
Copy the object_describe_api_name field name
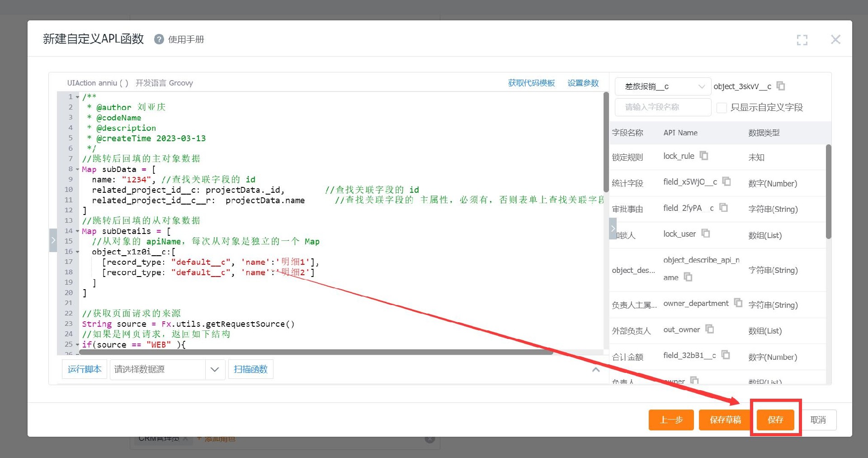tap(688, 277)
